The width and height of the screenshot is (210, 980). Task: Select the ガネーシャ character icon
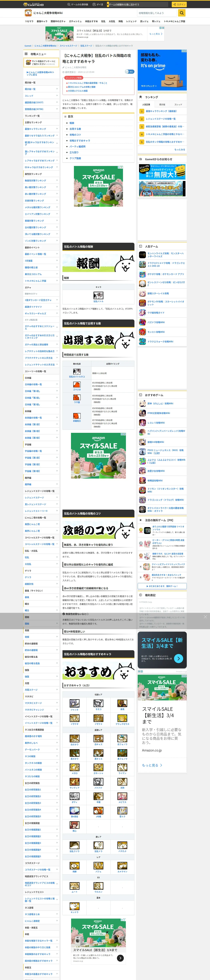98,767
